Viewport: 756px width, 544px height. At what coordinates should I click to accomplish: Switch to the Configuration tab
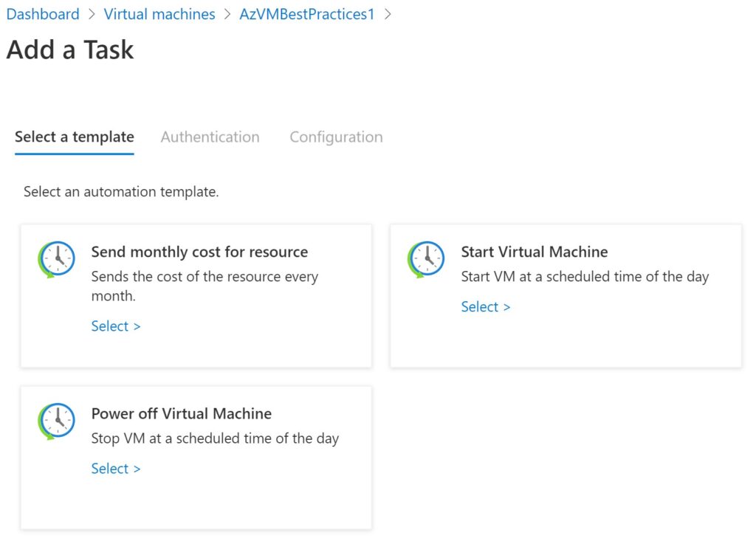tap(336, 137)
